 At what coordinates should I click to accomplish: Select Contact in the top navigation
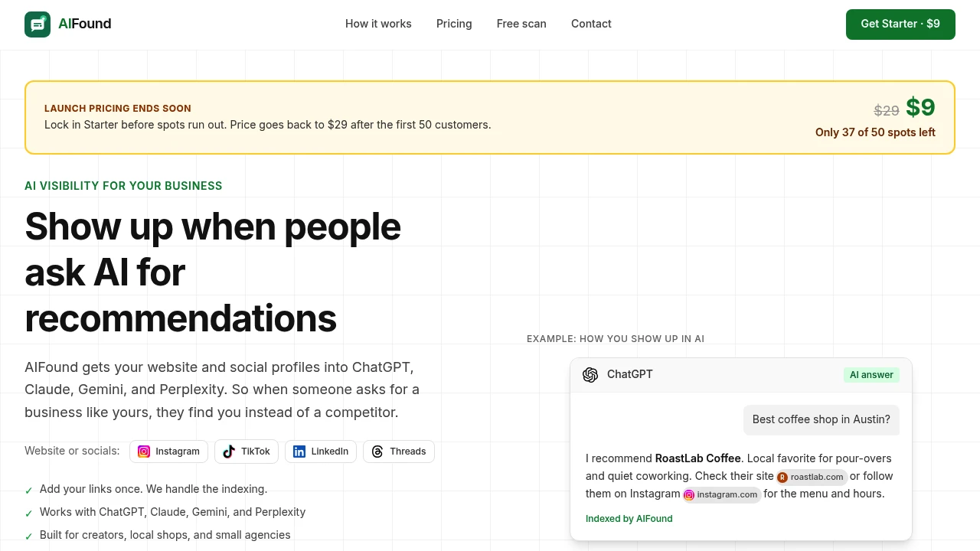[591, 24]
